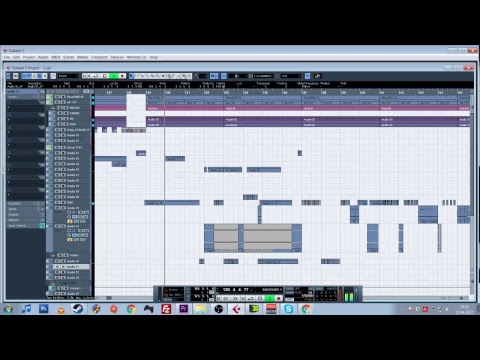
Task: Open Adobe Premiere from the taskbar
Action: tap(183, 309)
